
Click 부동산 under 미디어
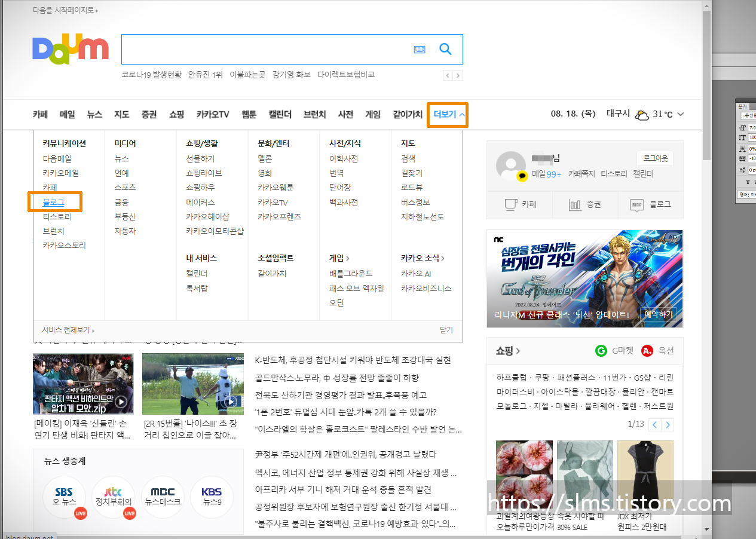(125, 217)
